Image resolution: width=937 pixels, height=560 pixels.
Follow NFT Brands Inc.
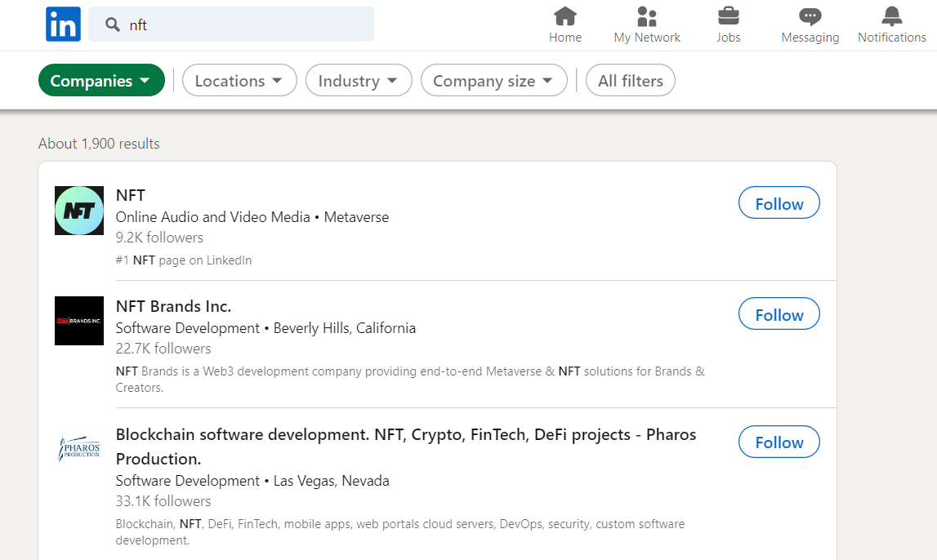coord(779,313)
